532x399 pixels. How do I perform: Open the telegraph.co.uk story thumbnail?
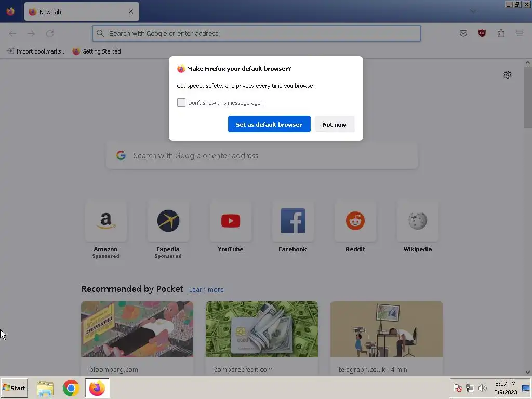pyautogui.click(x=387, y=329)
